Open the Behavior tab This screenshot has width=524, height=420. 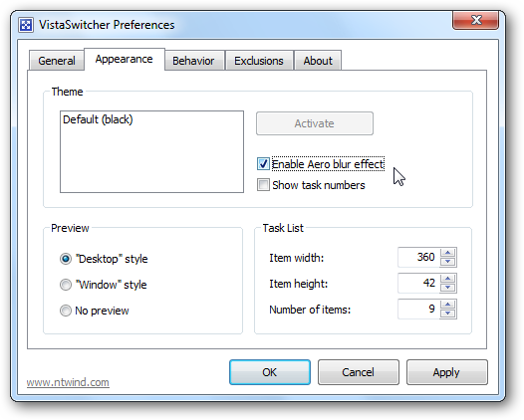click(193, 61)
